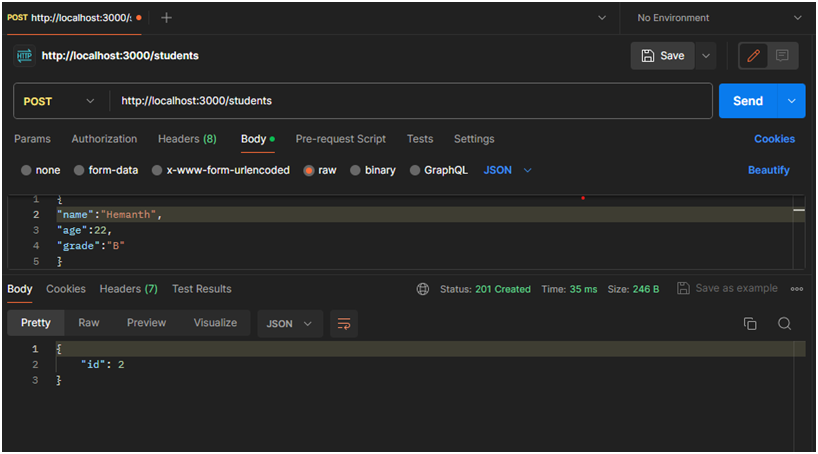Select the response Body tab
Screen dimensions: 818x454
[20, 289]
